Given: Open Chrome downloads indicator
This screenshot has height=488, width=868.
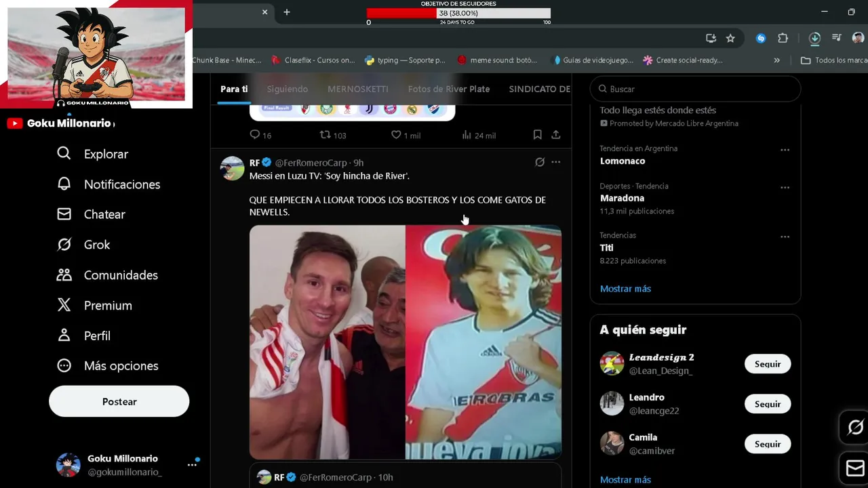Looking at the screenshot, I should (x=814, y=39).
